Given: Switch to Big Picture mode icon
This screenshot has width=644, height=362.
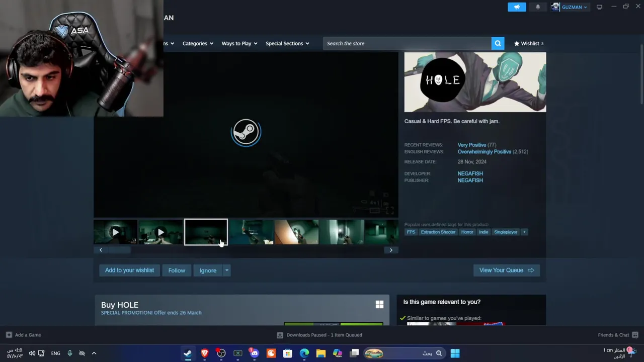Looking at the screenshot, I should click(x=599, y=7).
